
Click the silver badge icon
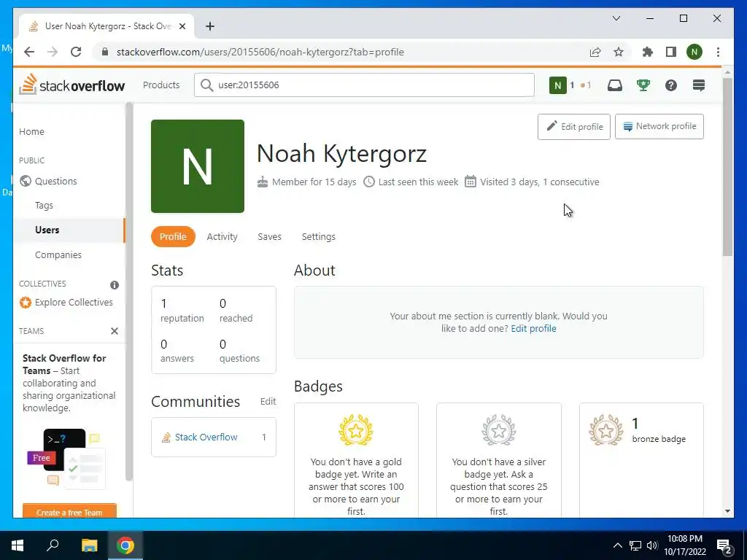coord(499,430)
